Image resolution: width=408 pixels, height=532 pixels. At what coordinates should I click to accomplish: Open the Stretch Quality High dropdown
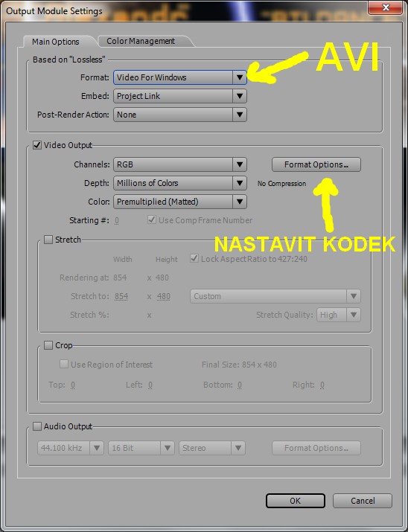tap(339, 315)
